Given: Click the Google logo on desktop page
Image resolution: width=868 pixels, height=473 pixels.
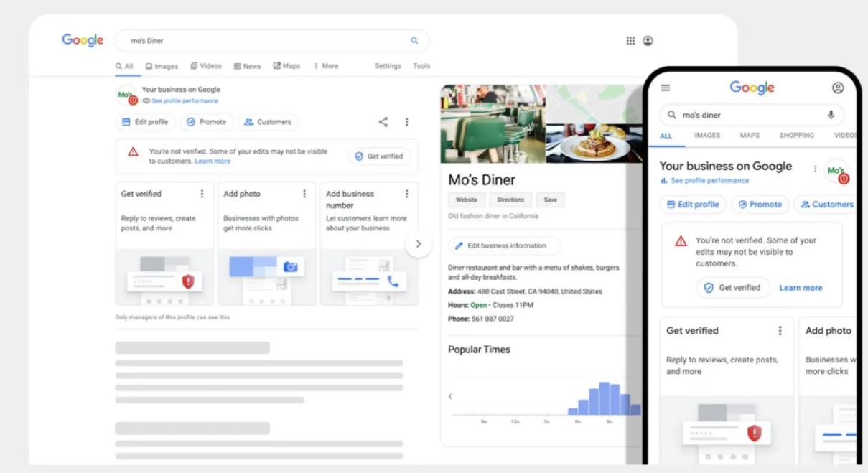Looking at the screenshot, I should click(83, 40).
